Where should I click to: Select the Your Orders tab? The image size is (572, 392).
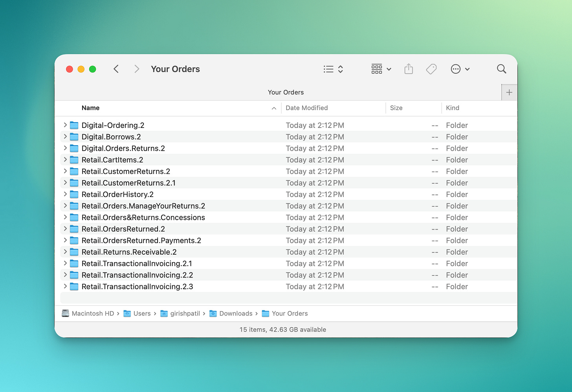pyautogui.click(x=286, y=92)
